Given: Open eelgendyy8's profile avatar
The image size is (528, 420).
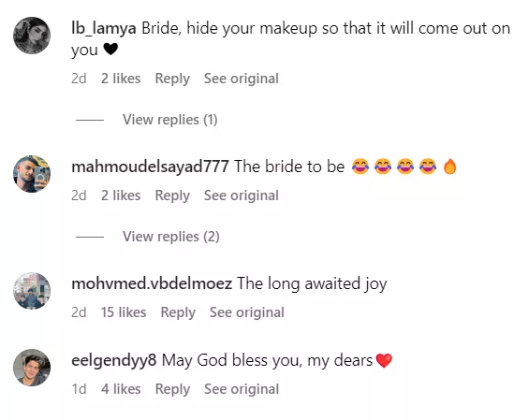Looking at the screenshot, I should pos(32,368).
